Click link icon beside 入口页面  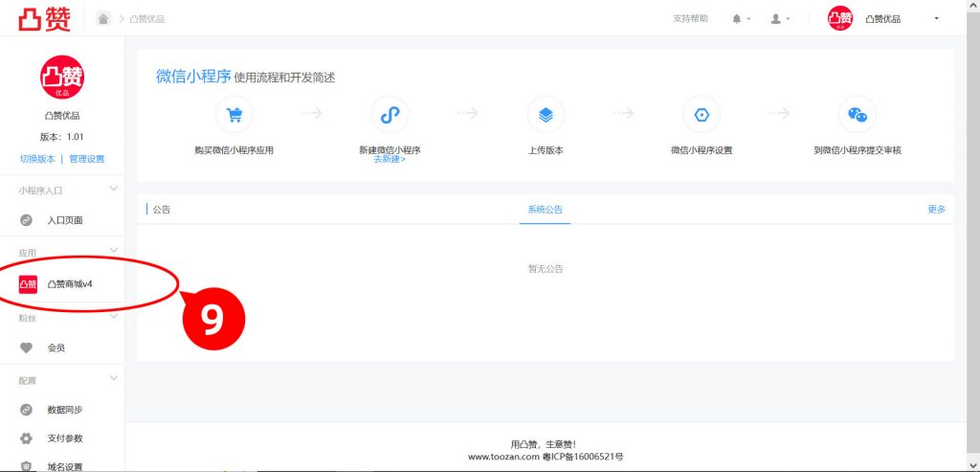tap(26, 220)
